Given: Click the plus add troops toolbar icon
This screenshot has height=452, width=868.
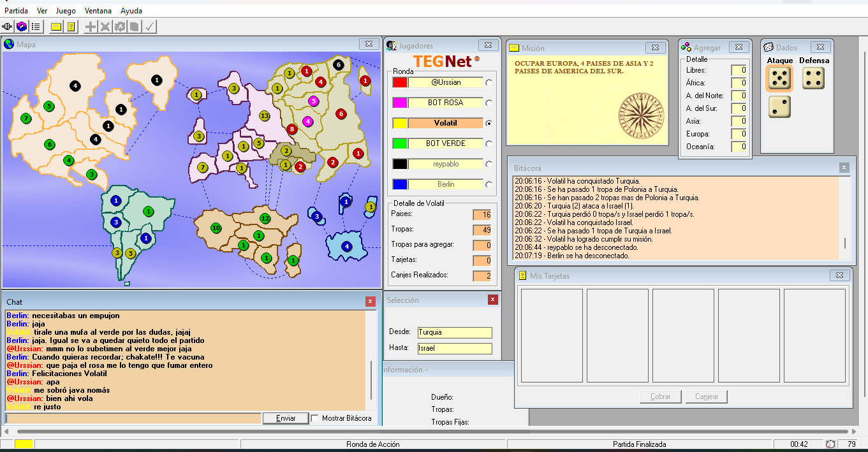Looking at the screenshot, I should pos(91,27).
